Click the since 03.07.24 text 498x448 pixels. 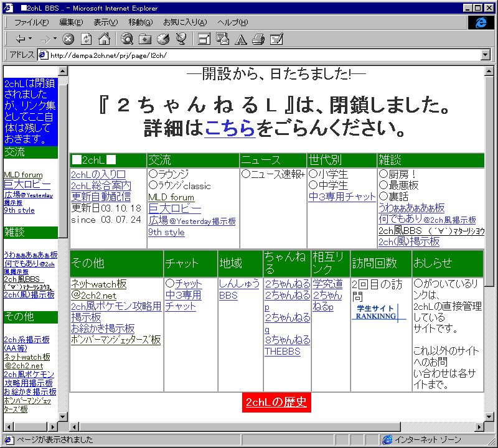click(106, 220)
